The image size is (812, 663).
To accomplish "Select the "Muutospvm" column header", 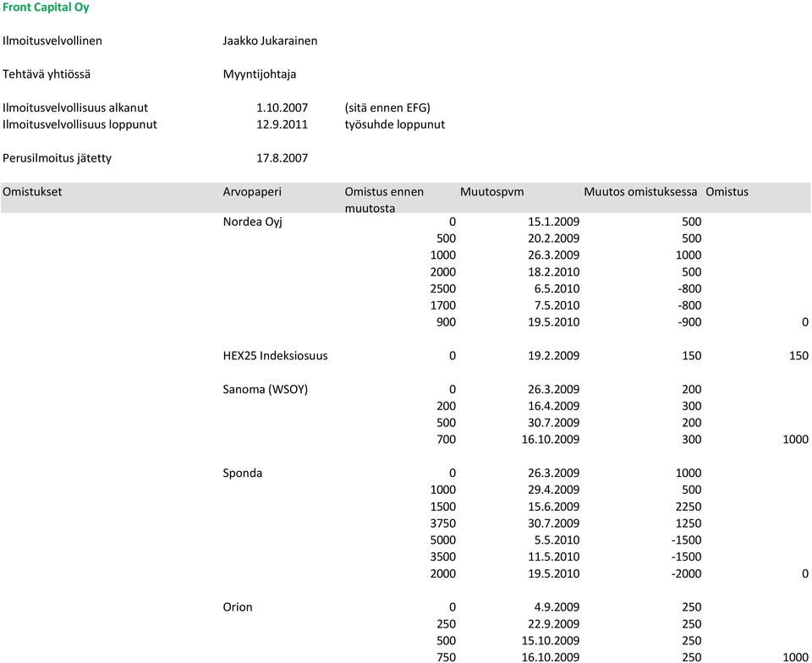I will click(x=492, y=192).
